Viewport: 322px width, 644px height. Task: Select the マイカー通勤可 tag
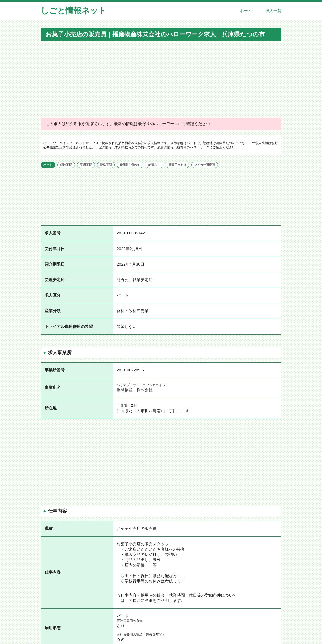(205, 165)
